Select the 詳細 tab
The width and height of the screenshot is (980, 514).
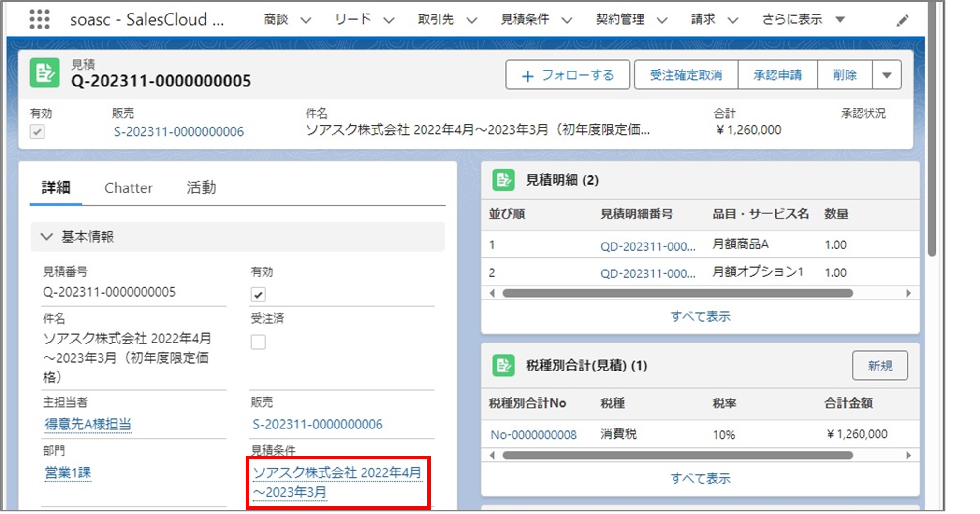[56, 187]
